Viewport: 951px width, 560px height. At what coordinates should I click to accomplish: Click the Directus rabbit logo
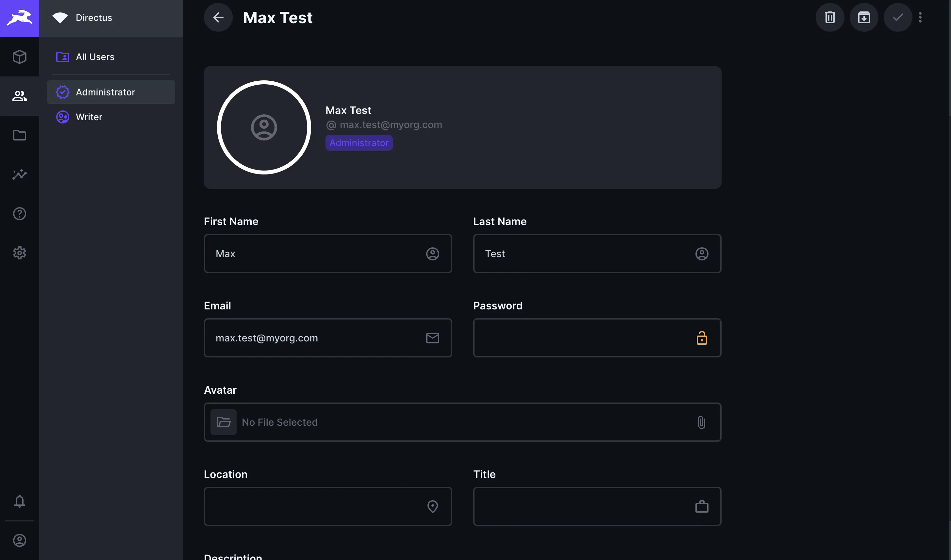pos(20,18)
